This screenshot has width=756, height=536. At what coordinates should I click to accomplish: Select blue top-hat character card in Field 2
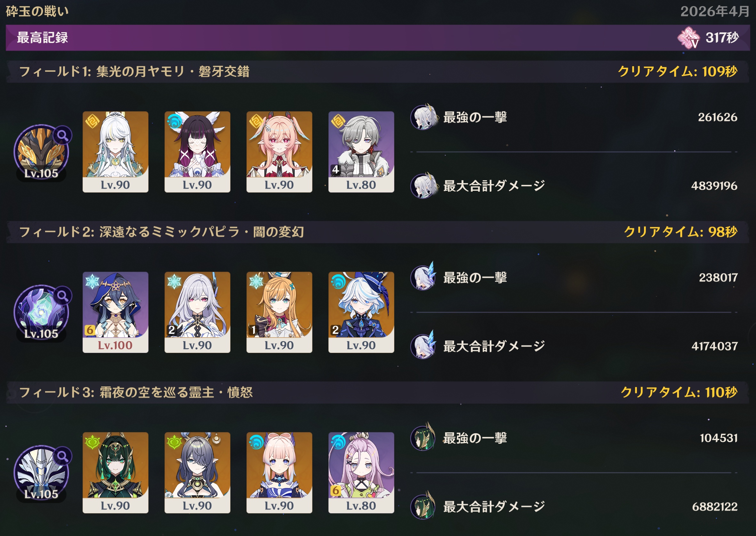(x=361, y=312)
